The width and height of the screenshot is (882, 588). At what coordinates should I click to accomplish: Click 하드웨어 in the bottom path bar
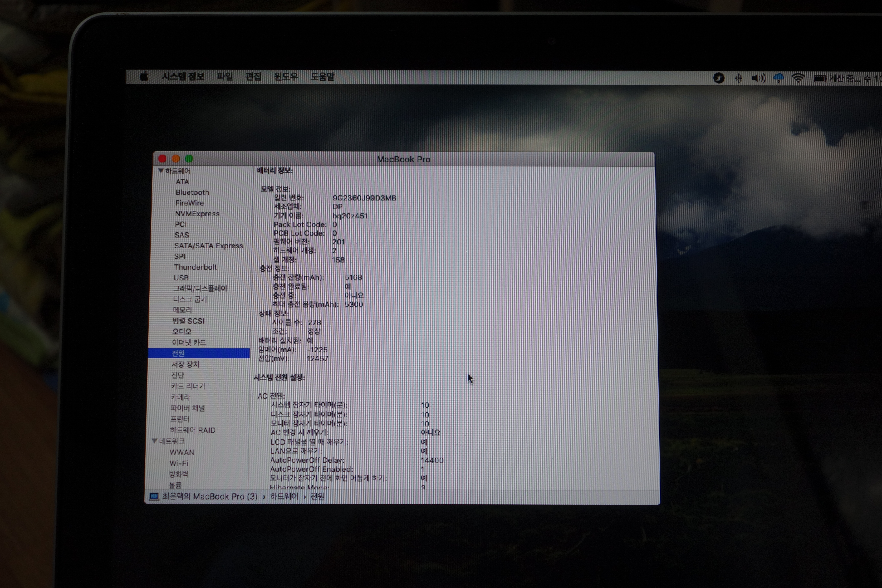point(284,496)
